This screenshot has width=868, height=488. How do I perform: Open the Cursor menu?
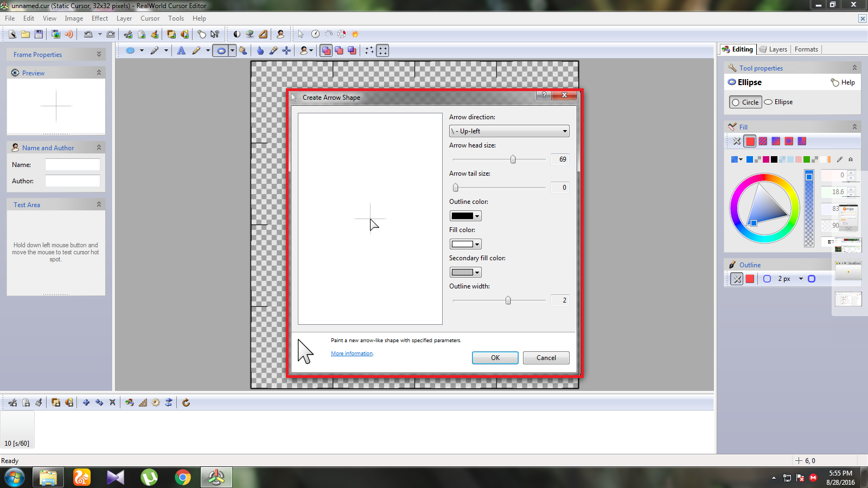pyautogui.click(x=150, y=18)
